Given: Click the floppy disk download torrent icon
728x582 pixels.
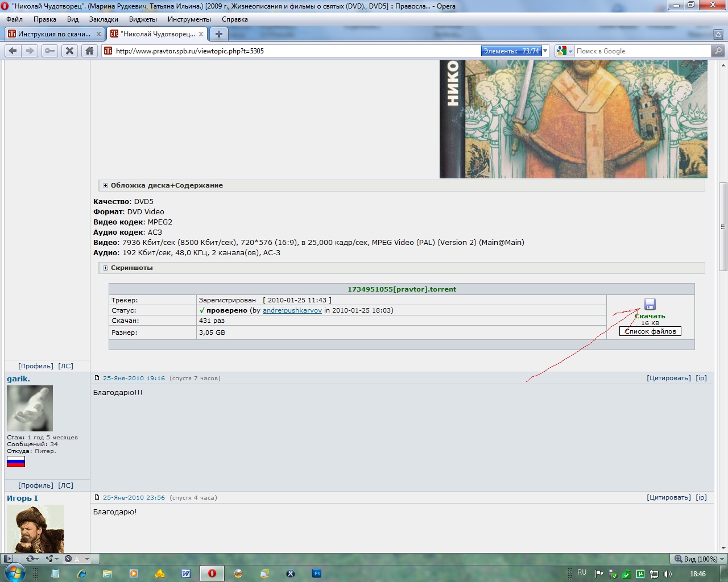Looking at the screenshot, I should click(x=650, y=304).
